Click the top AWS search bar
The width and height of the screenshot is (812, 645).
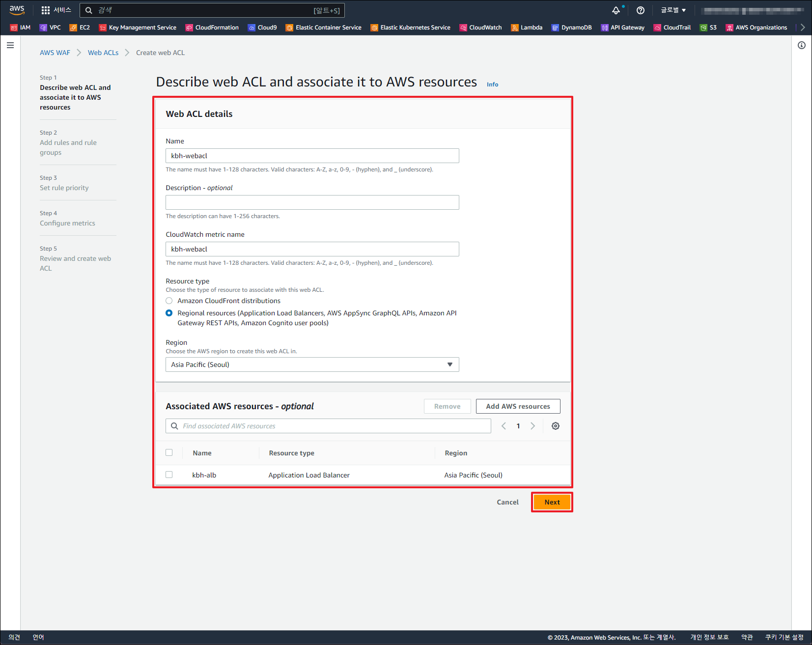(212, 10)
